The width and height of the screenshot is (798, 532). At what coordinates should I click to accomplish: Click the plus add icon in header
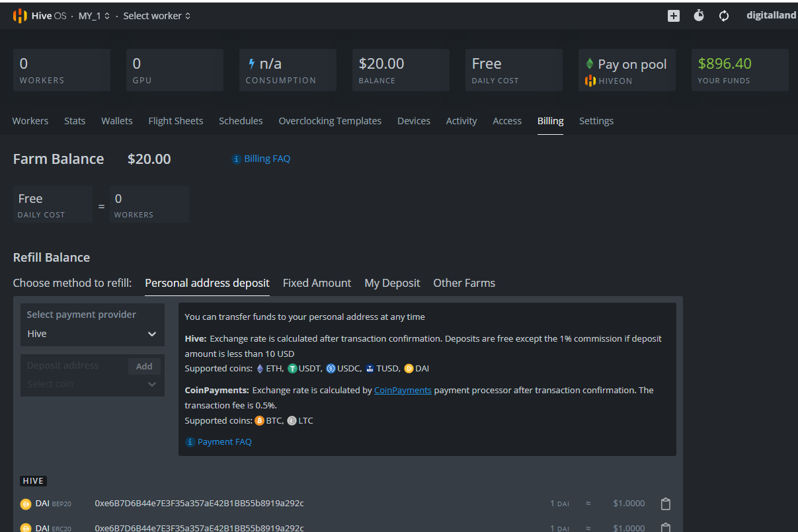673,16
